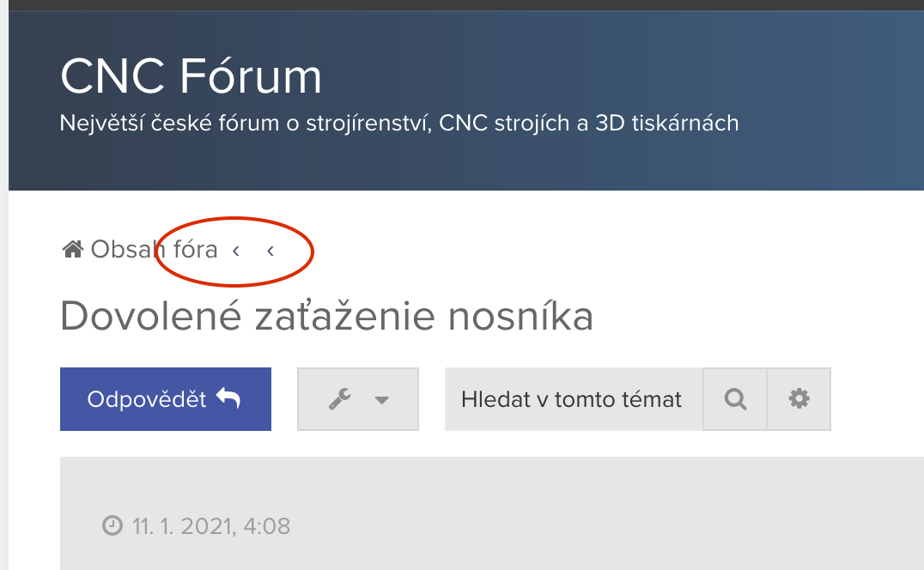This screenshot has width=924, height=570.
Task: Click the home icon in the breadcrumb
Action: pos(72,250)
